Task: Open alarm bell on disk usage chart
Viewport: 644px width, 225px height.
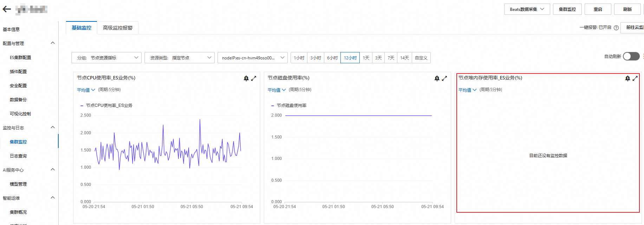Action: [x=437, y=78]
